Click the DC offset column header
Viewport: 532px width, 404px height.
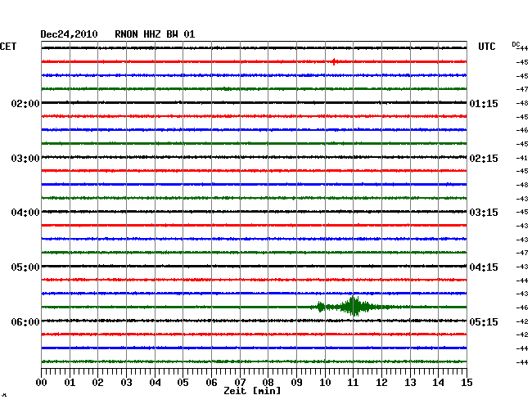click(516, 44)
